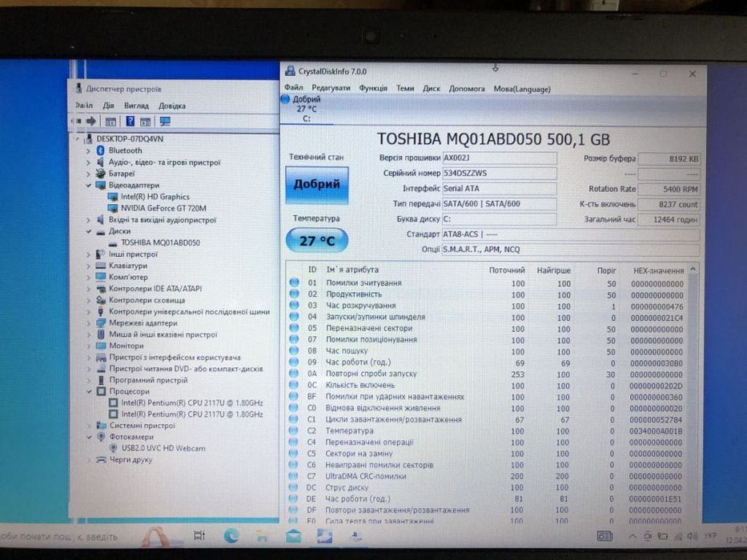Image resolution: width=747 pixels, height=560 pixels.
Task: Click the scroll-up arrow of attribute list
Action: click(693, 270)
